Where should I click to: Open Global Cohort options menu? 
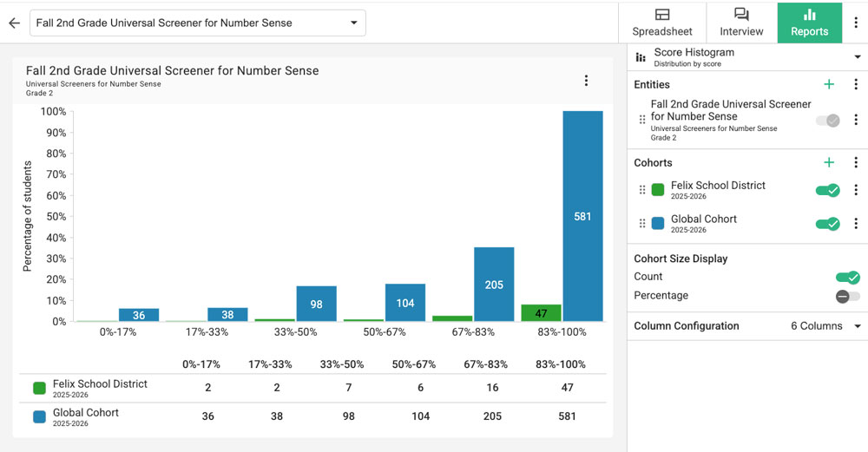point(856,224)
